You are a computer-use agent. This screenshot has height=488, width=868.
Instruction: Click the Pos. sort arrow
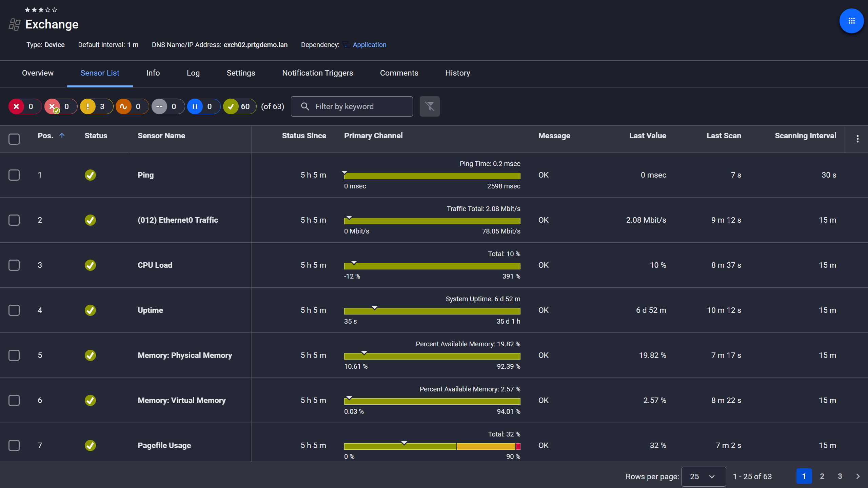[x=62, y=136]
